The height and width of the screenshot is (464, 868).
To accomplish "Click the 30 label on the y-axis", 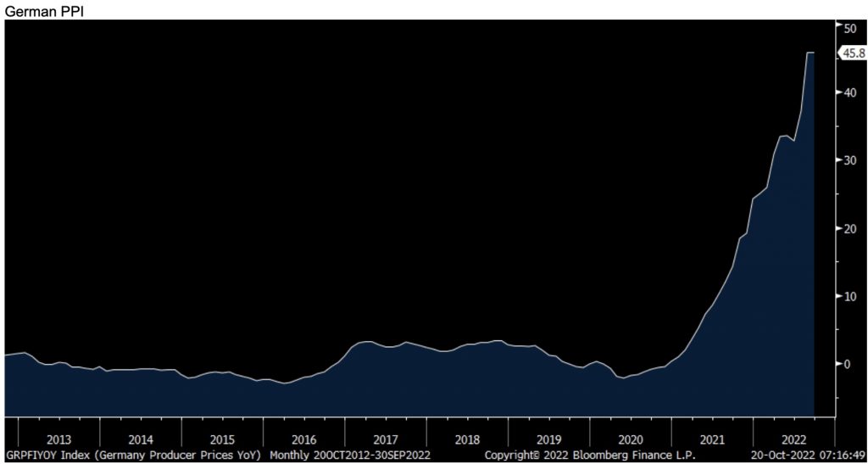I will 849,160.
